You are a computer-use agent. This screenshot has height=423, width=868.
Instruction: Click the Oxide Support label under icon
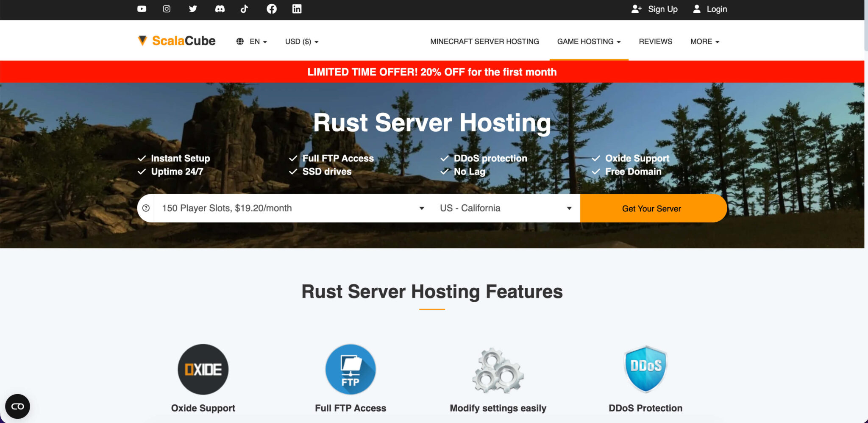click(x=203, y=408)
